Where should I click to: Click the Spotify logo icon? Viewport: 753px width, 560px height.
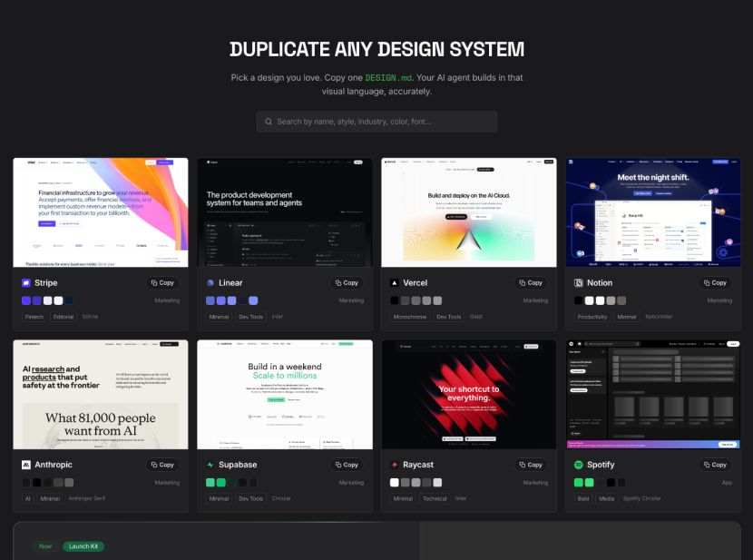pyautogui.click(x=579, y=465)
